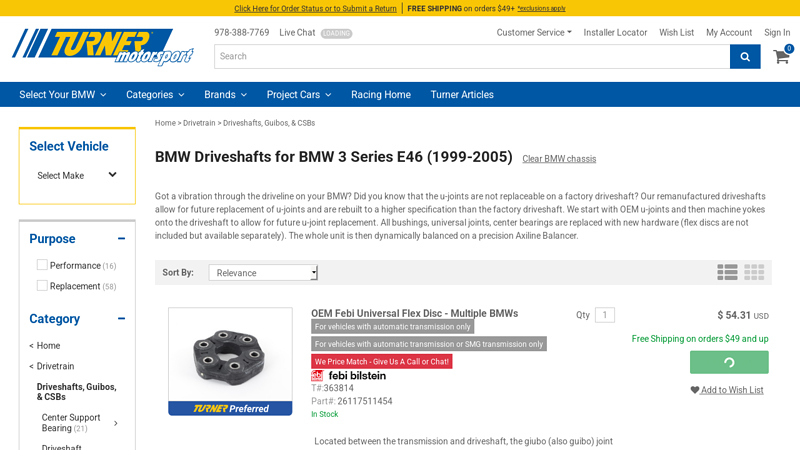This screenshot has height=450, width=800.
Task: Check the Replacement purpose filter
Action: click(x=42, y=285)
